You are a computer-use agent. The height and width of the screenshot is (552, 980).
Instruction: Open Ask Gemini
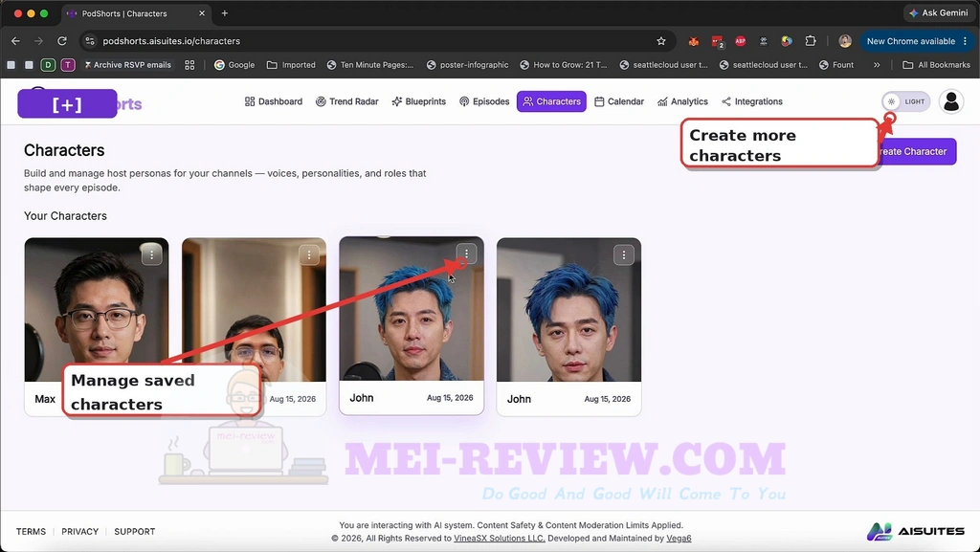(x=939, y=13)
